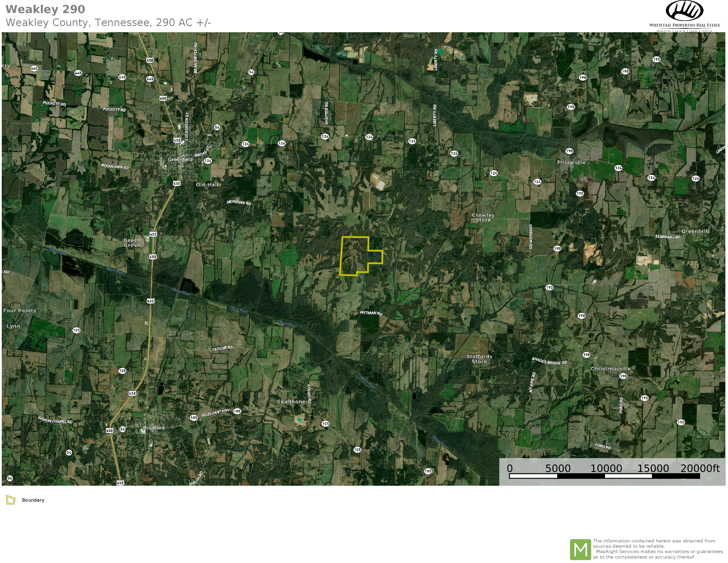Click the Boundary legend text

(33, 500)
